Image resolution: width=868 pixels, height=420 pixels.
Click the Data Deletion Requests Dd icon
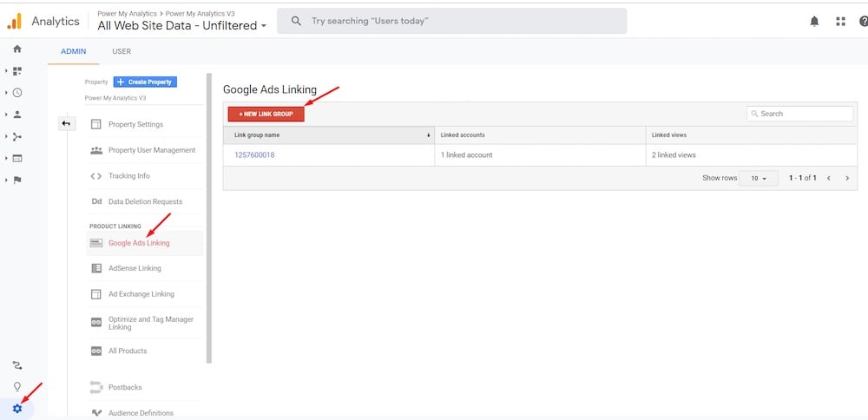click(x=96, y=201)
